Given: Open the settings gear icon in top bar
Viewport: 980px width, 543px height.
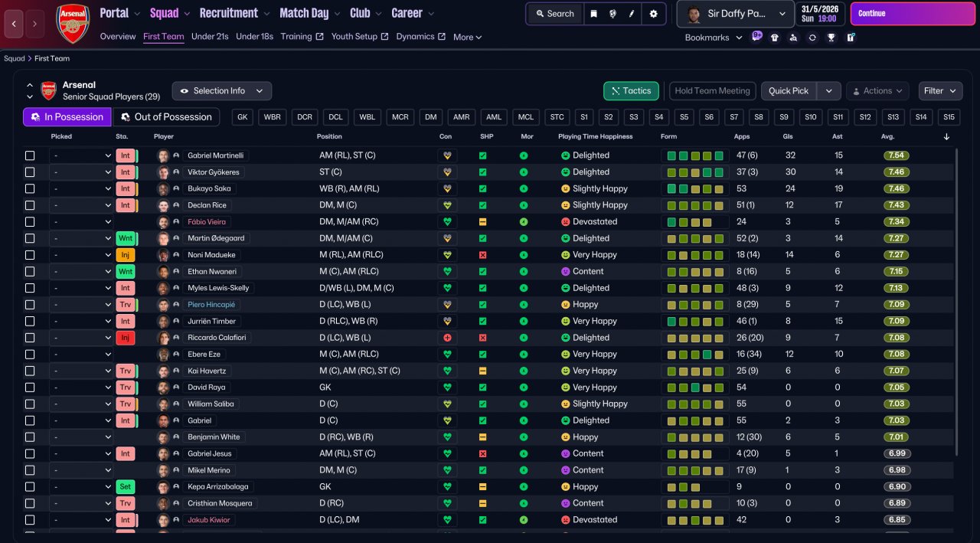Looking at the screenshot, I should tap(653, 14).
